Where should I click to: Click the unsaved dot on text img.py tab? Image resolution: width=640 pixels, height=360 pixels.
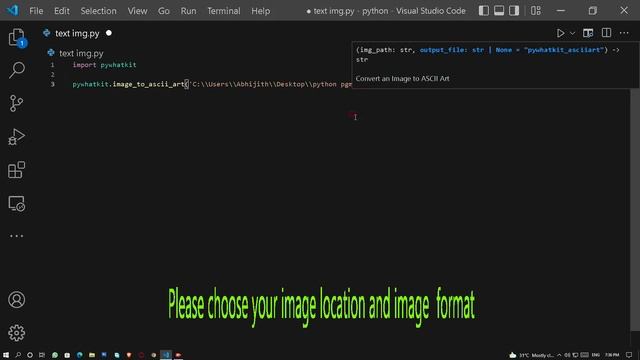pos(109,33)
